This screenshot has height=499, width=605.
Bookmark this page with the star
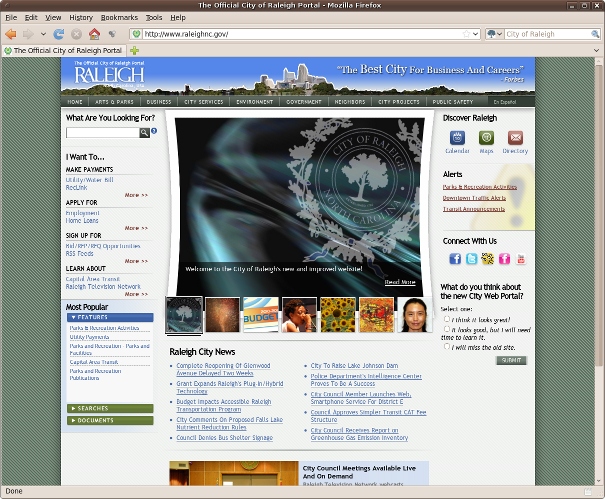(x=466, y=34)
